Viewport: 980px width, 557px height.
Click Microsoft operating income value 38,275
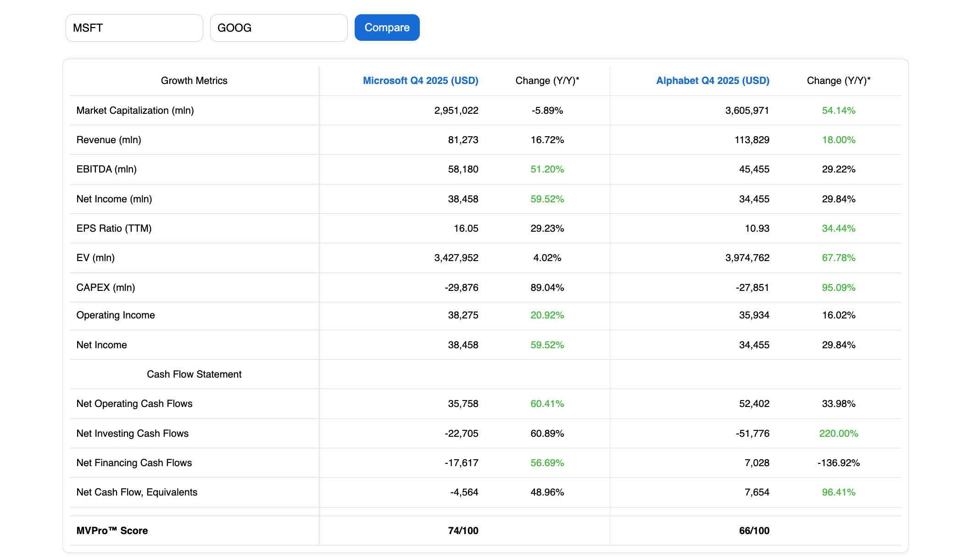coord(463,315)
